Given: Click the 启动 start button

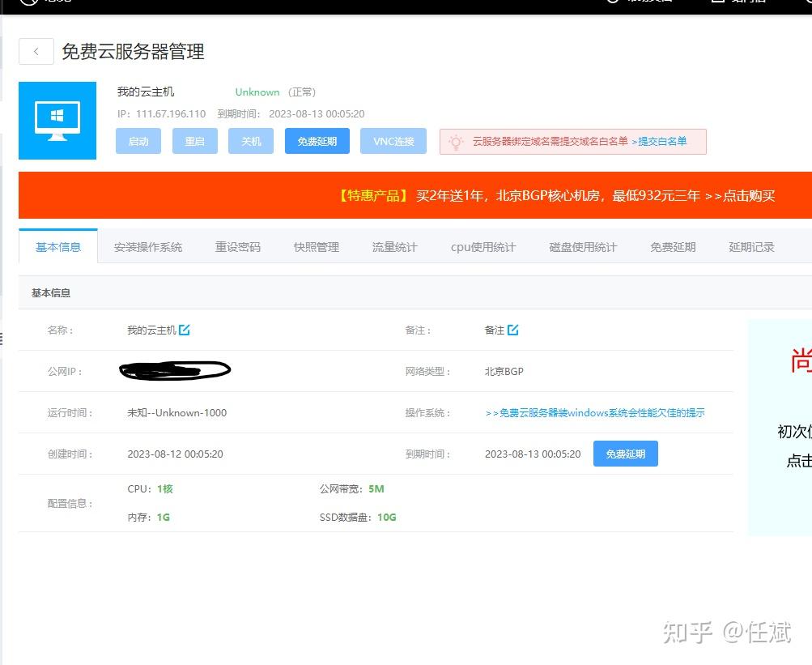Looking at the screenshot, I should point(138,141).
